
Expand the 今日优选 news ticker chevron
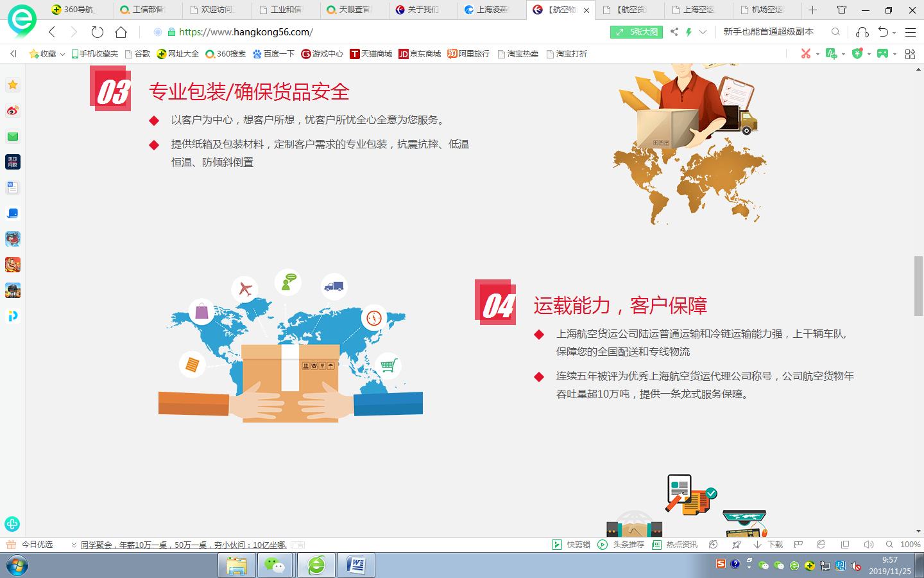click(74, 545)
